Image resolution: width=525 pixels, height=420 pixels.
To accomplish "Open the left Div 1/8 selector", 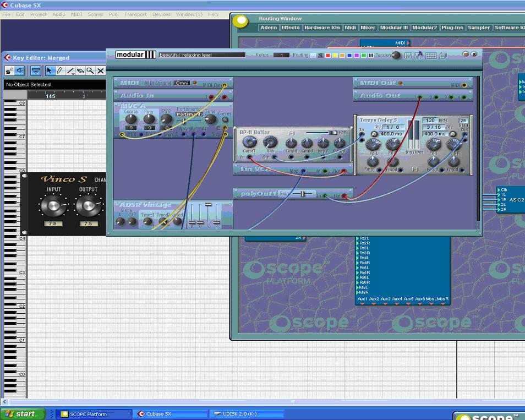I will [x=393, y=127].
